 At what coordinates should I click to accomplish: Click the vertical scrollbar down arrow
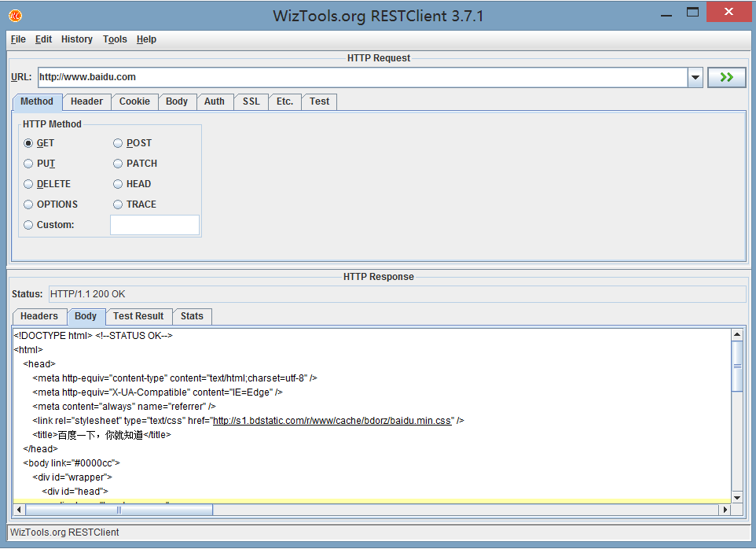737,497
